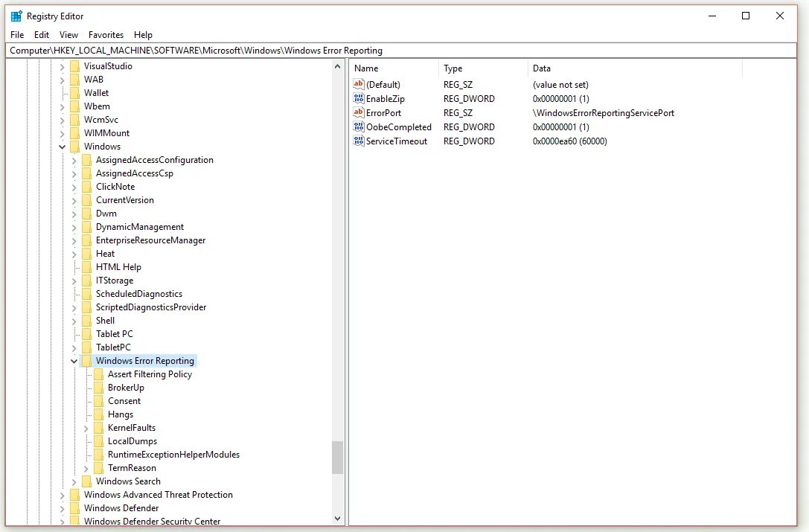Open the Edit menu

coord(41,34)
